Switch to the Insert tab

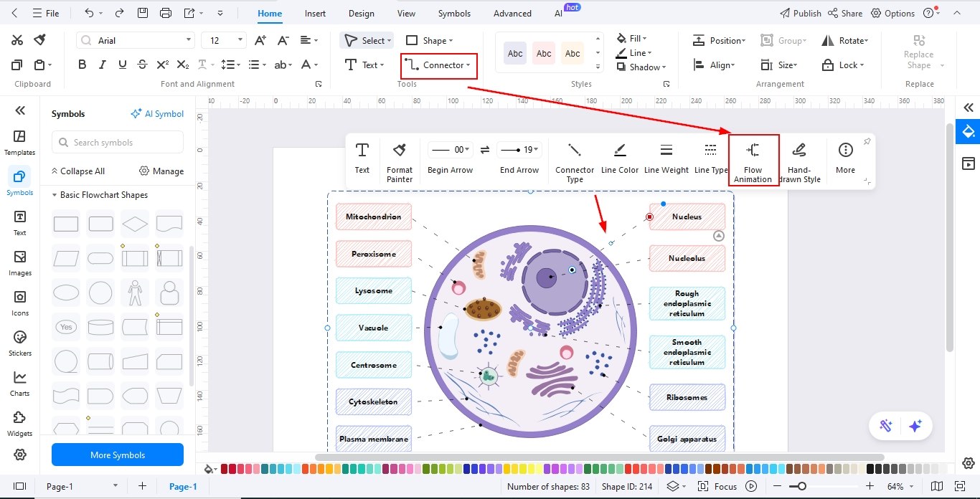[x=315, y=13]
